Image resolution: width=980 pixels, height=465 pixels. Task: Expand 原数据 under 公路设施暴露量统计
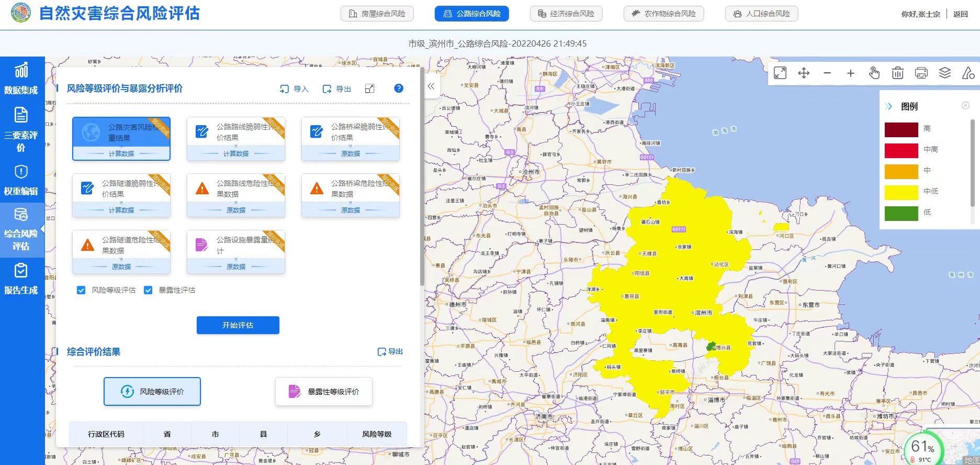coord(236,267)
